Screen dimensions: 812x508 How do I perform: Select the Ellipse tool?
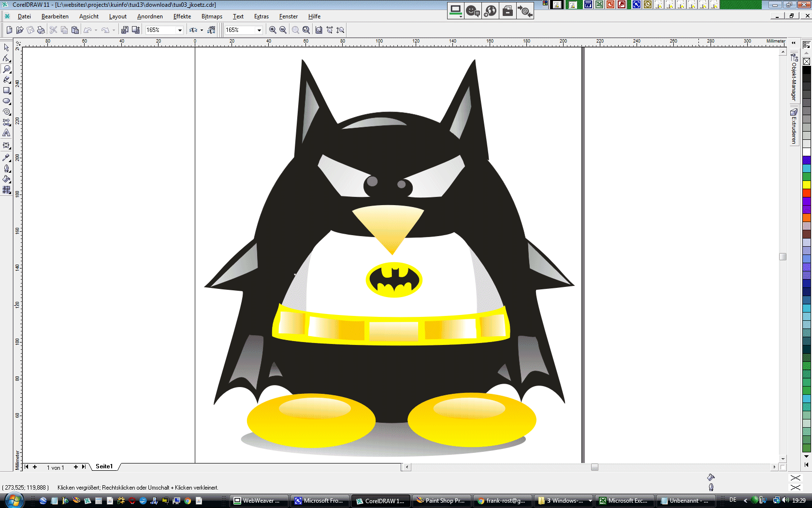point(6,101)
